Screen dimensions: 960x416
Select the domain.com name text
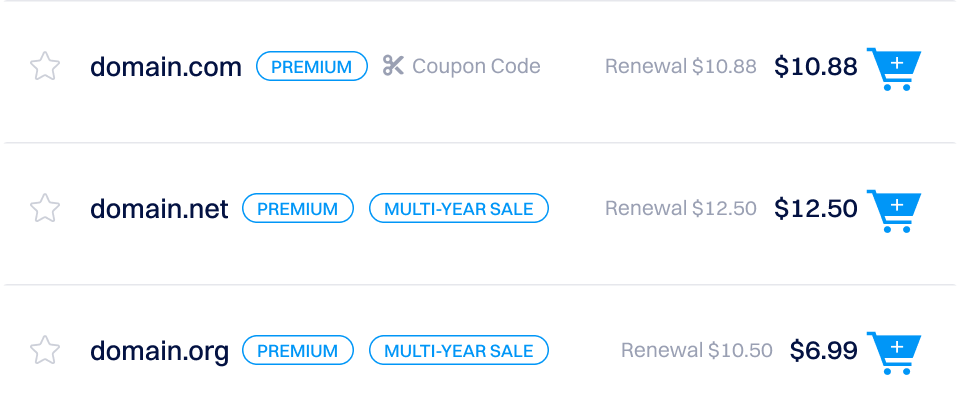(166, 67)
